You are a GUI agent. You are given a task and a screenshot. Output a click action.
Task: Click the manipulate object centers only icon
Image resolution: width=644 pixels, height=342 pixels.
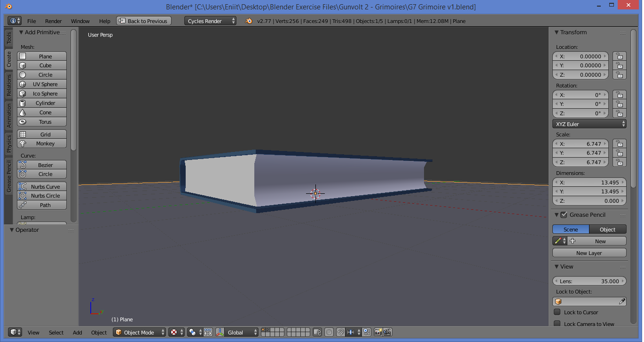pyautogui.click(x=208, y=333)
